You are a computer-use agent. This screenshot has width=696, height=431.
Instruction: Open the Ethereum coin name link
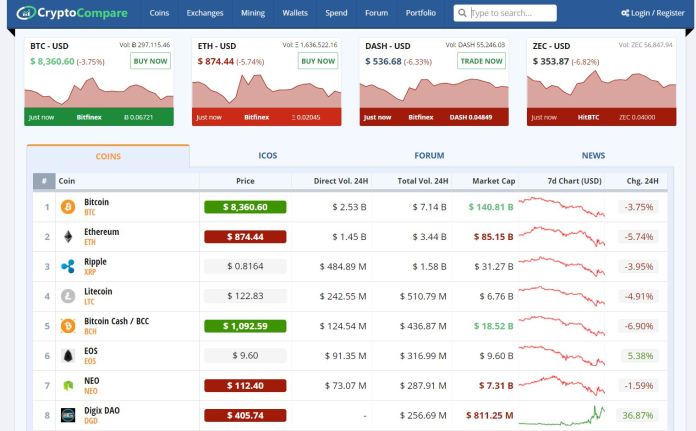coord(102,232)
